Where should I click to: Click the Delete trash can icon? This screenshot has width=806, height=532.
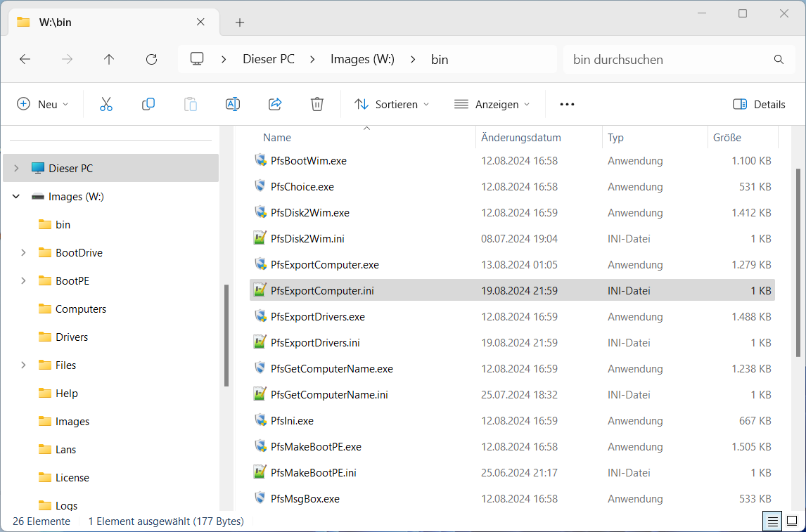(317, 104)
